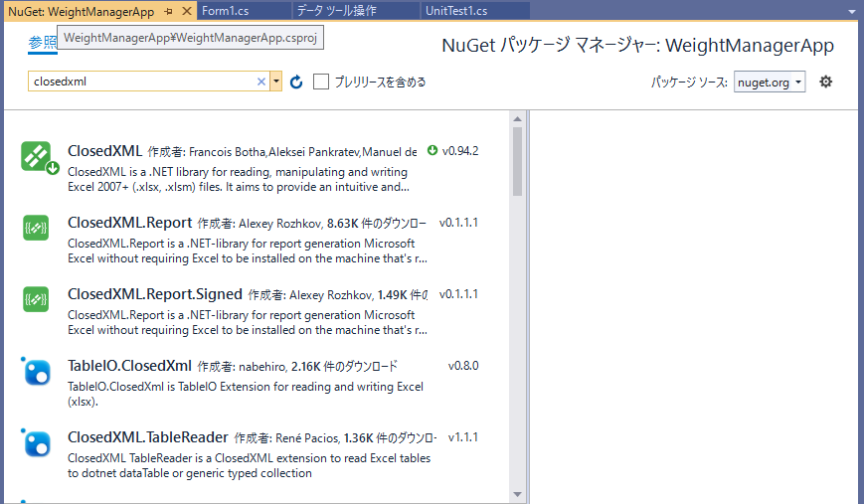Image resolution: width=864 pixels, height=504 pixels.
Task: Select the NuGet: WeightManagerApp tab
Action: 82,12
